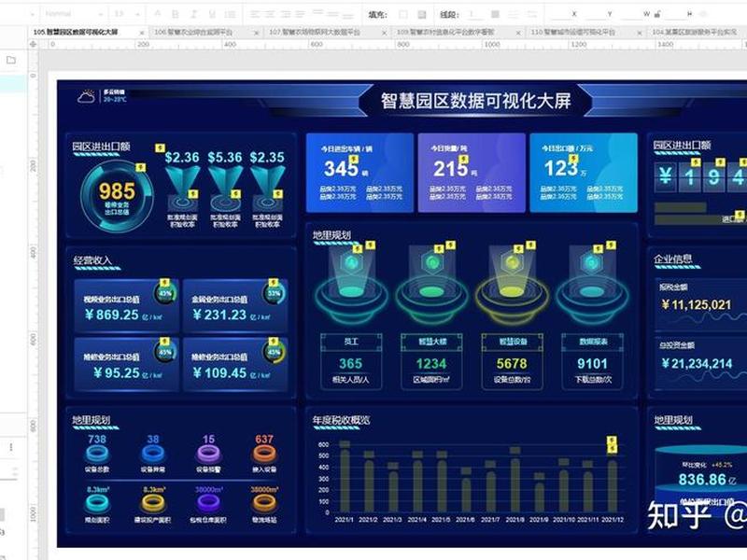This screenshot has width=747, height=560.
Task: Switch to tab starting with 104
Action: coord(695,32)
